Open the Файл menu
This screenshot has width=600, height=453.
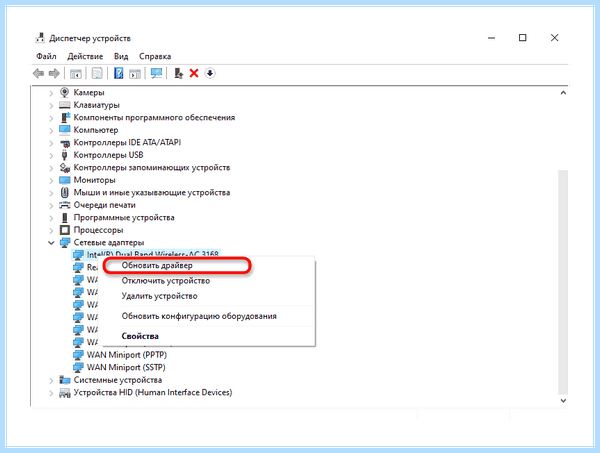click(x=46, y=56)
